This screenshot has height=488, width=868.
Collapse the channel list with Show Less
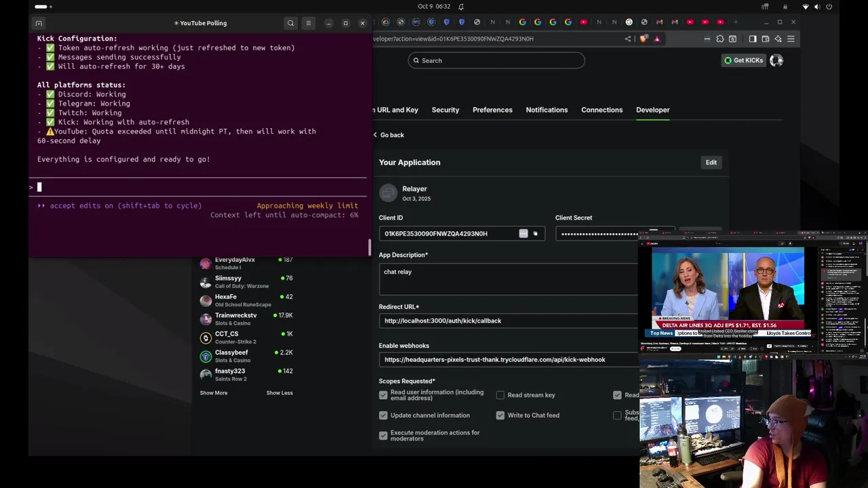coord(279,393)
